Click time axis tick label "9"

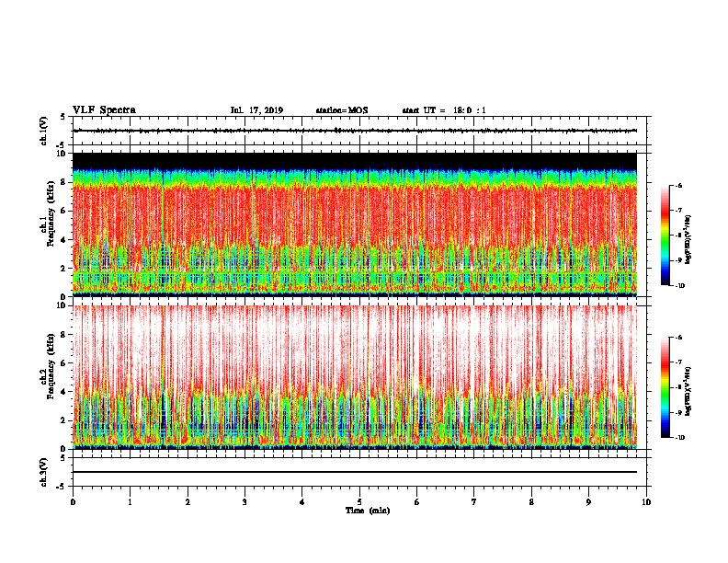(588, 502)
